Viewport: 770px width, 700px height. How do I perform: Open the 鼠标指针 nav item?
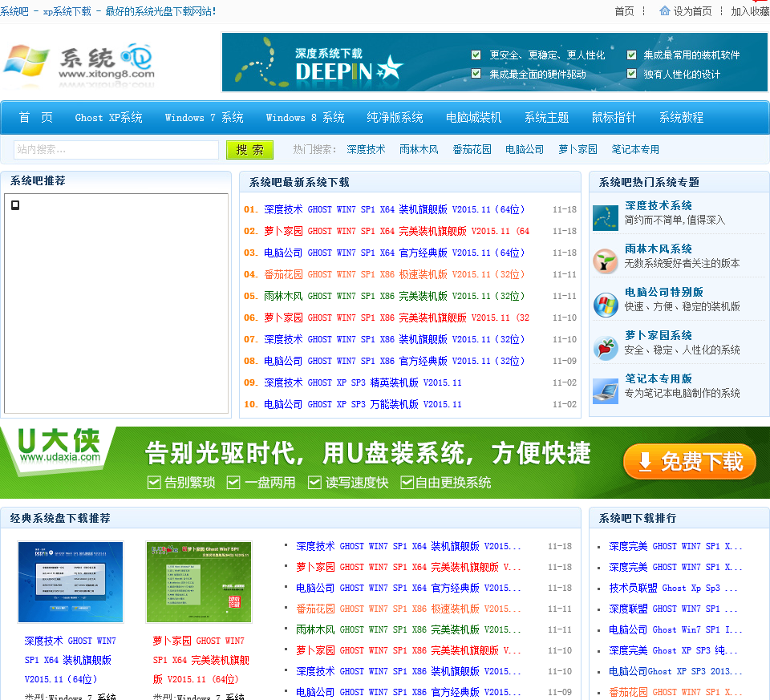click(x=614, y=118)
